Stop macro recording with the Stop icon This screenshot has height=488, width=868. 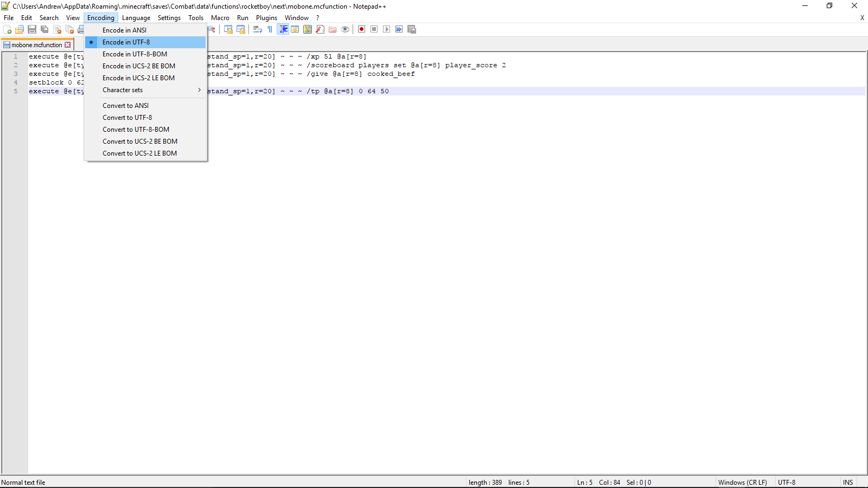(374, 29)
